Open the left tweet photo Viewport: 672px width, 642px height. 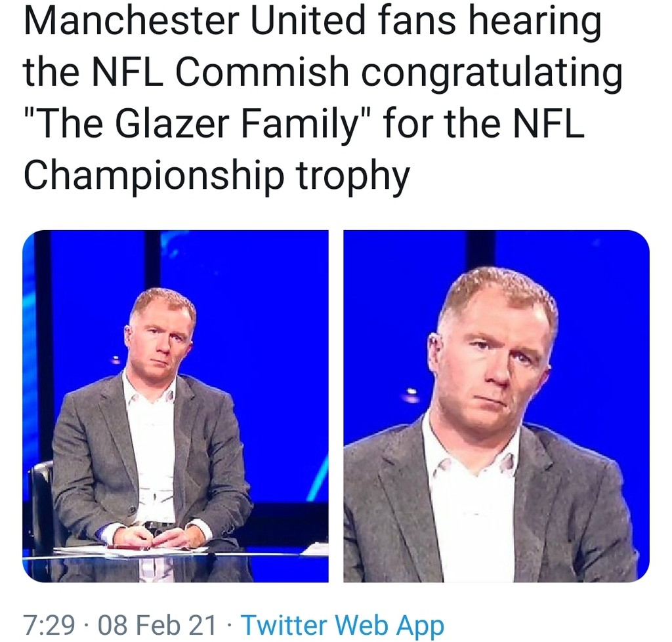(x=175, y=405)
